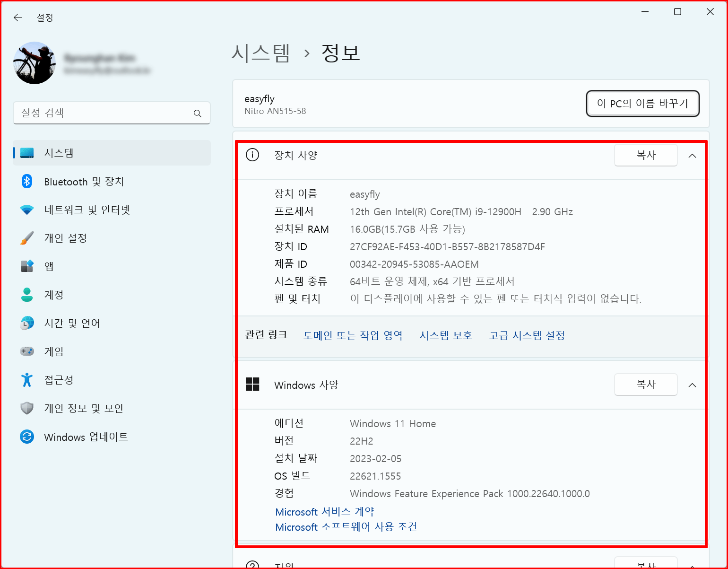
Task: Open 고급 시스템 설정 link
Action: pyautogui.click(x=527, y=335)
